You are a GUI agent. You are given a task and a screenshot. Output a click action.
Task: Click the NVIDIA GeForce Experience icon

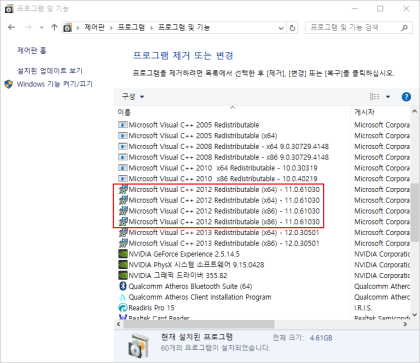(123, 254)
